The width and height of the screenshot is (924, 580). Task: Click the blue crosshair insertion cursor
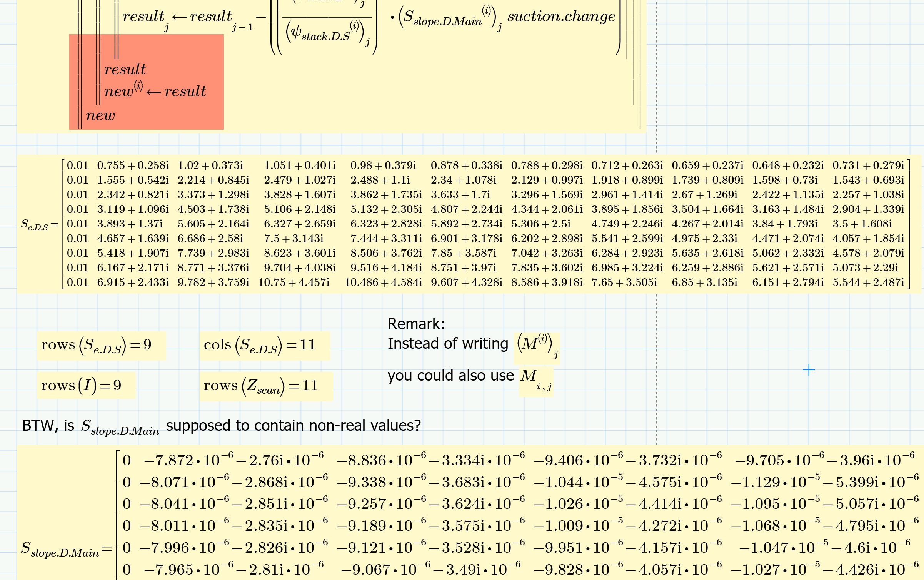[809, 370]
